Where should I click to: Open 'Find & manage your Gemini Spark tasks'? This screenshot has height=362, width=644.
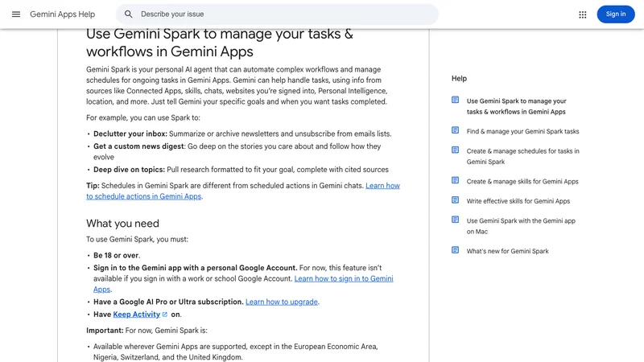[522, 131]
